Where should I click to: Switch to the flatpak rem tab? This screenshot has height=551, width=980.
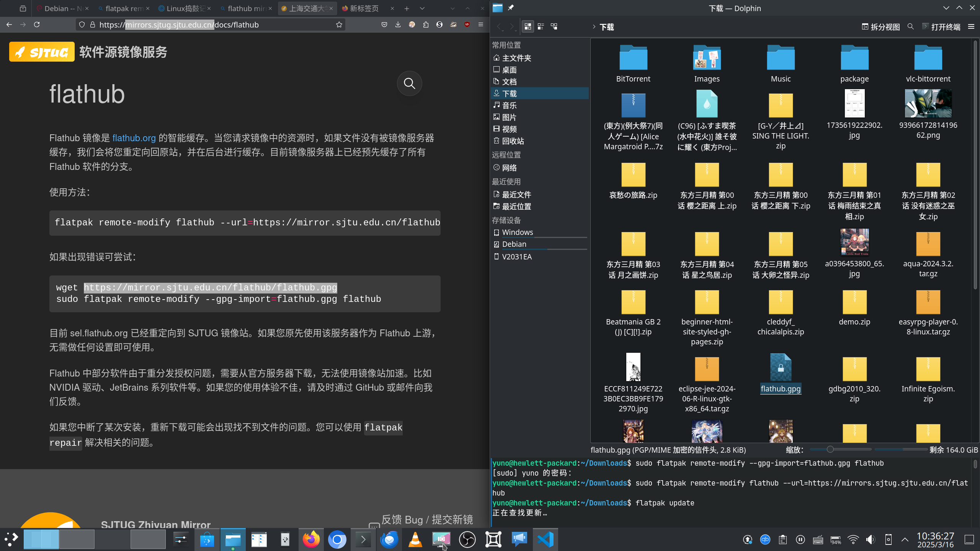(x=123, y=8)
